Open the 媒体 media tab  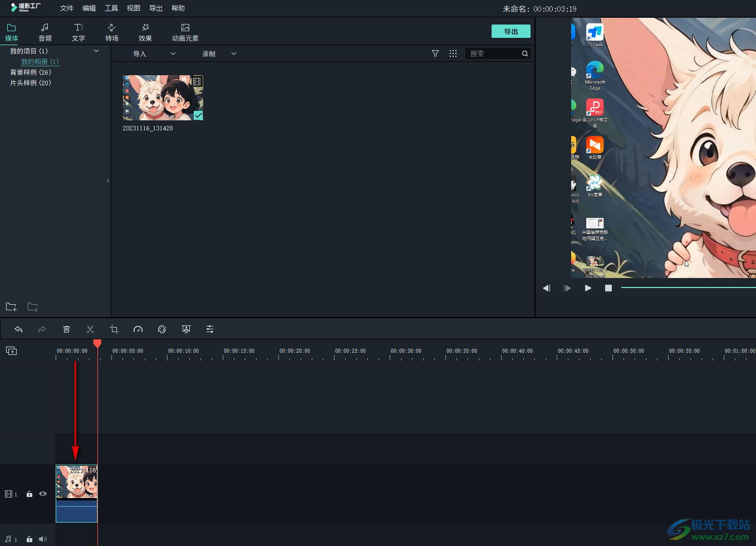point(12,32)
